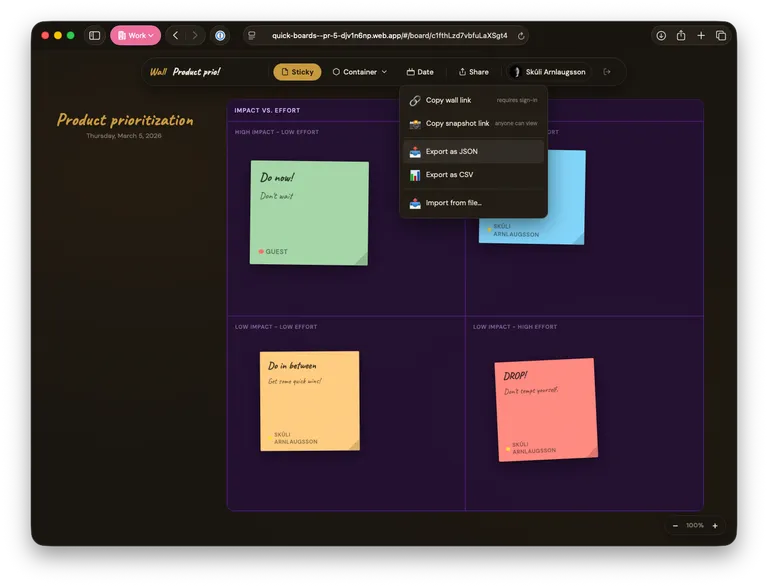Screen dimensions: 768x587
Task: Click the Safari new tab plus icon
Action: pos(701,35)
